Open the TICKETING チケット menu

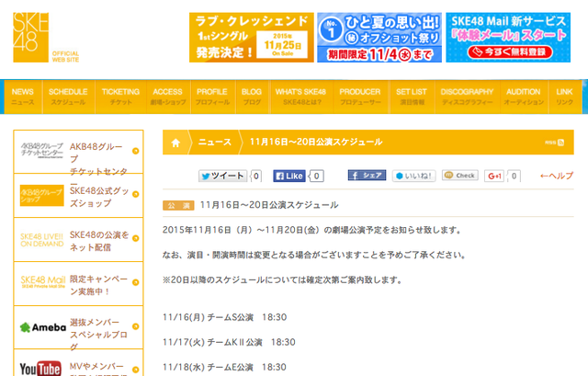(x=120, y=97)
